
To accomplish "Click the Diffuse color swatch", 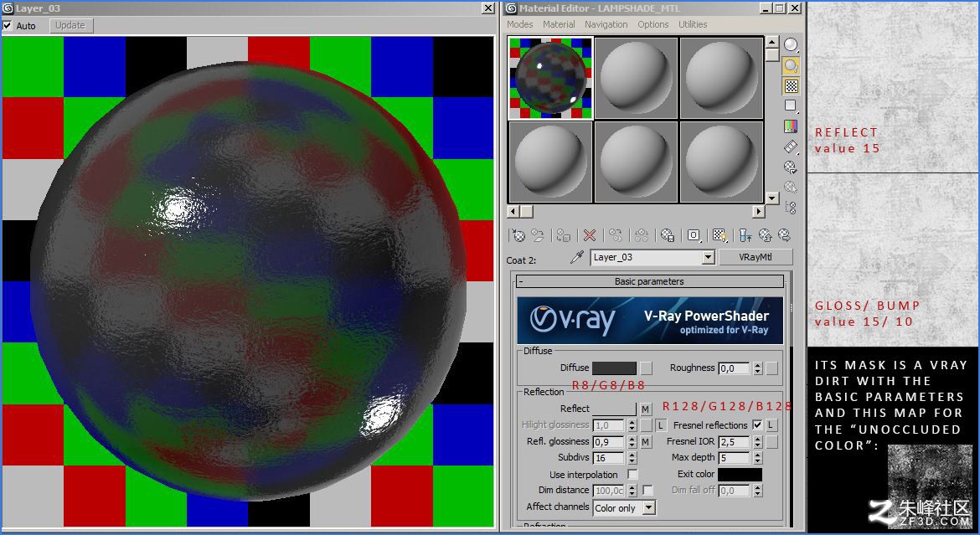I will pyautogui.click(x=614, y=368).
